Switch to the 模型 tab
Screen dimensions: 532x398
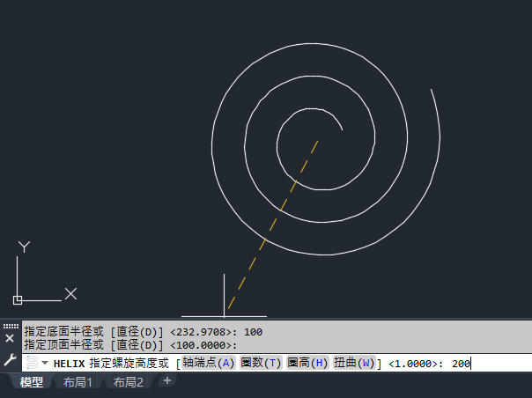tap(32, 382)
